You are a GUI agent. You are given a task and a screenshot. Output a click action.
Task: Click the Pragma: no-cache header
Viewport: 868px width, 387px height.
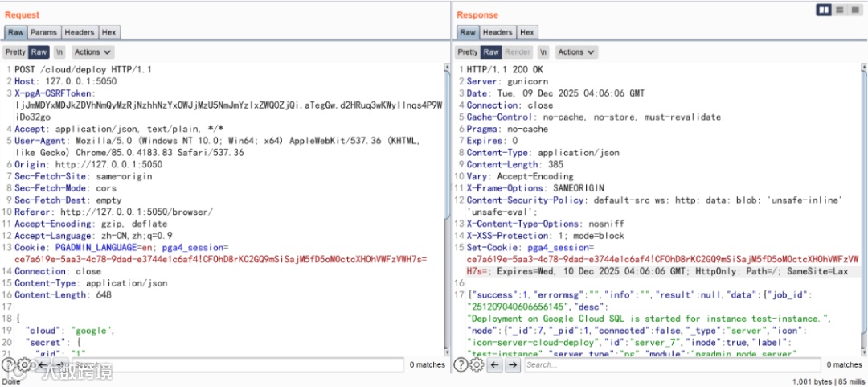(507, 129)
